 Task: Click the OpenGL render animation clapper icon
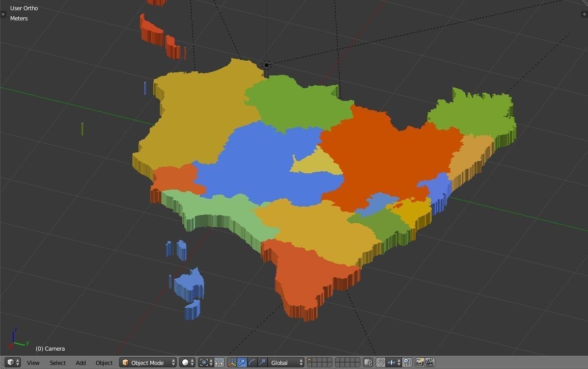click(x=430, y=362)
